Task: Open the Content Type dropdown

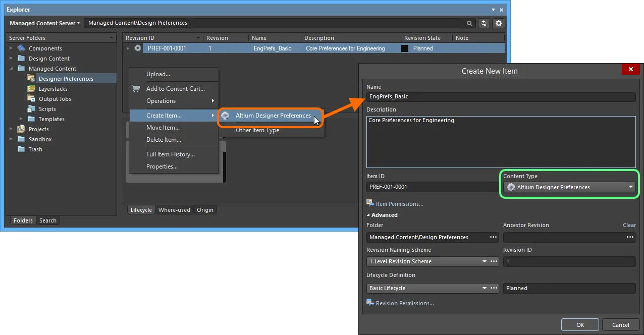Action: click(569, 187)
